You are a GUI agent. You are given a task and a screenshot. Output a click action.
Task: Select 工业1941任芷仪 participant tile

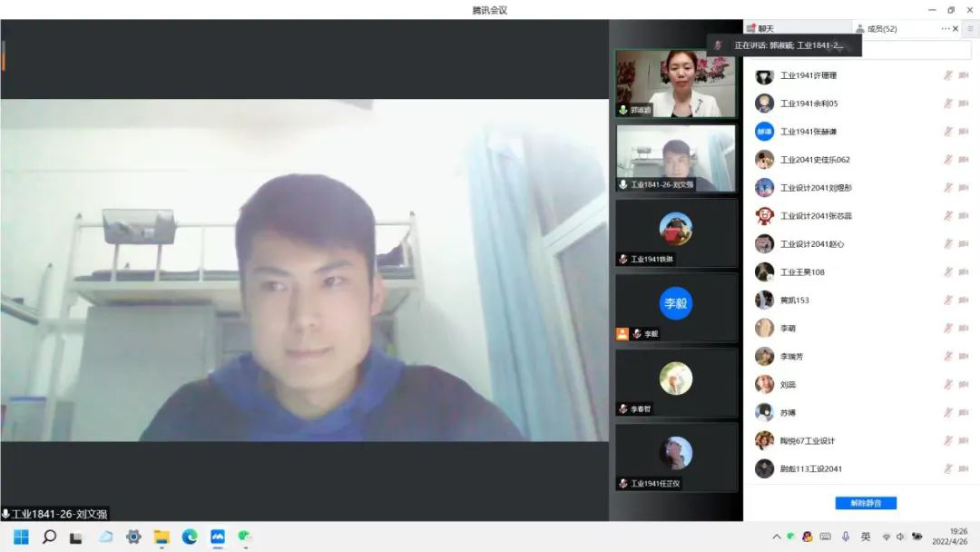pos(676,454)
